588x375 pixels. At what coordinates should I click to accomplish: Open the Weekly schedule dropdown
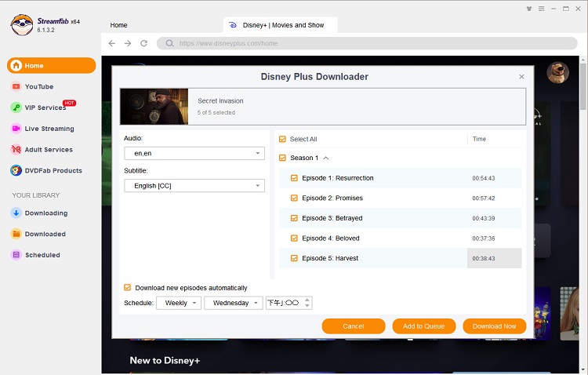pos(179,303)
